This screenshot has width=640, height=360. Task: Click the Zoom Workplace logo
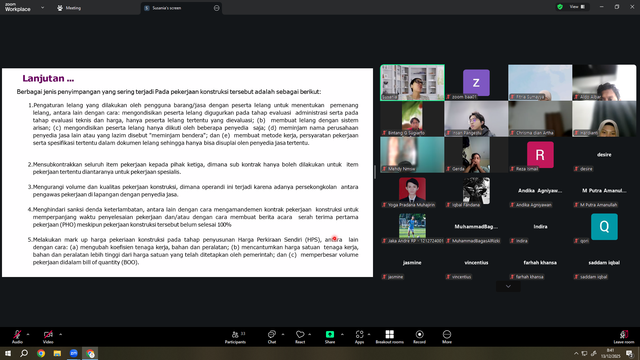tap(18, 7)
